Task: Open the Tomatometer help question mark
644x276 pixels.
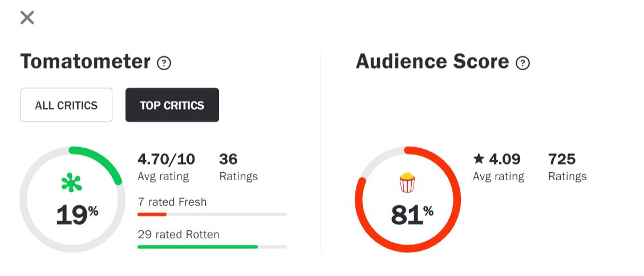Action: tap(164, 63)
